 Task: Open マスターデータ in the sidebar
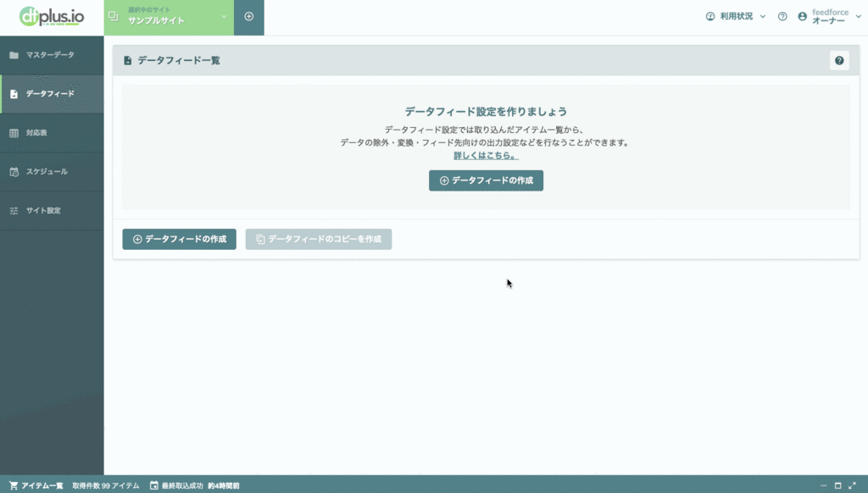pyautogui.click(x=52, y=55)
